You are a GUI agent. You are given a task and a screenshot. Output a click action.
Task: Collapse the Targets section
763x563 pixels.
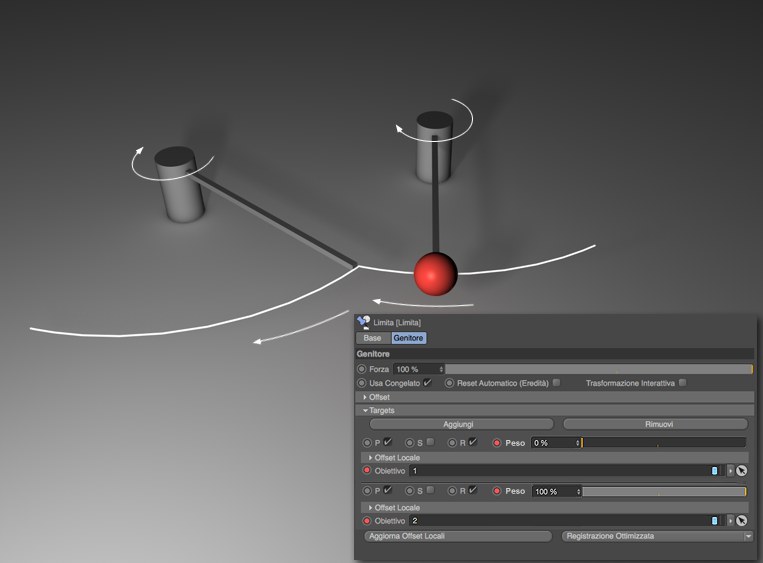pyautogui.click(x=365, y=410)
